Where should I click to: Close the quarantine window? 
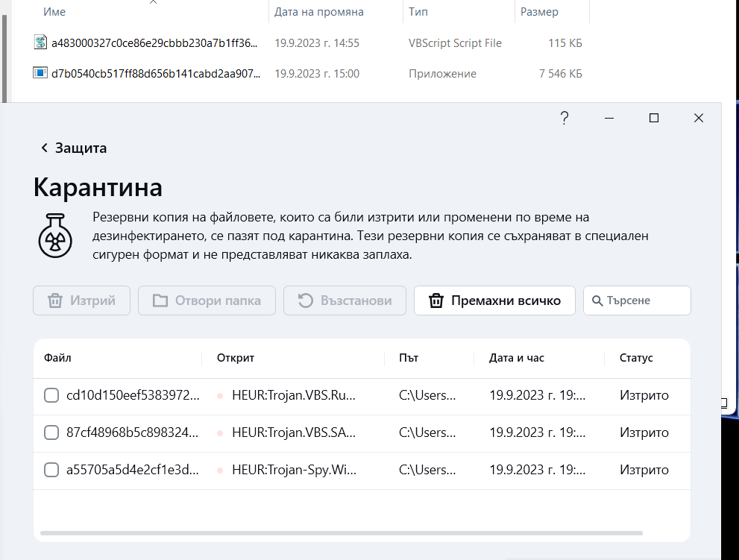(x=699, y=118)
